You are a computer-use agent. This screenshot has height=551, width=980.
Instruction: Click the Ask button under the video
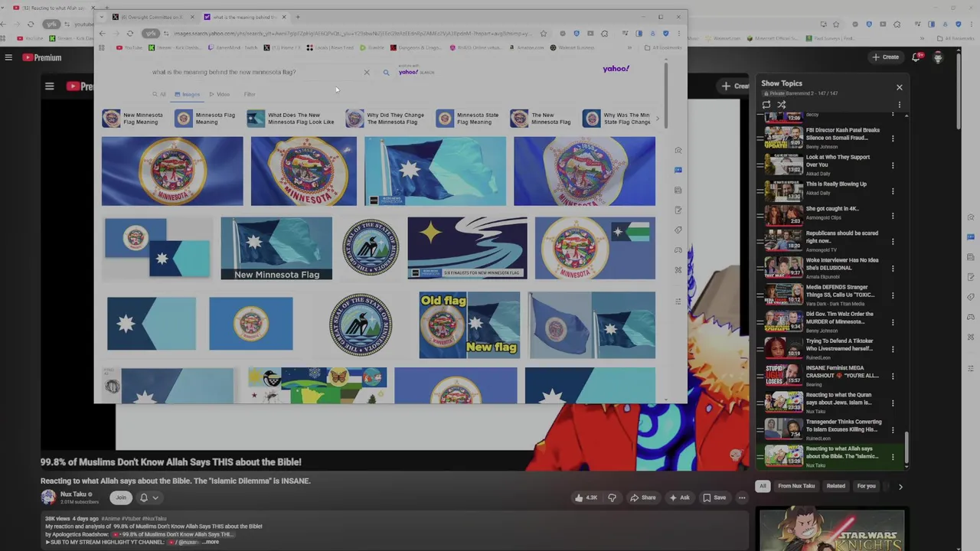coord(679,497)
